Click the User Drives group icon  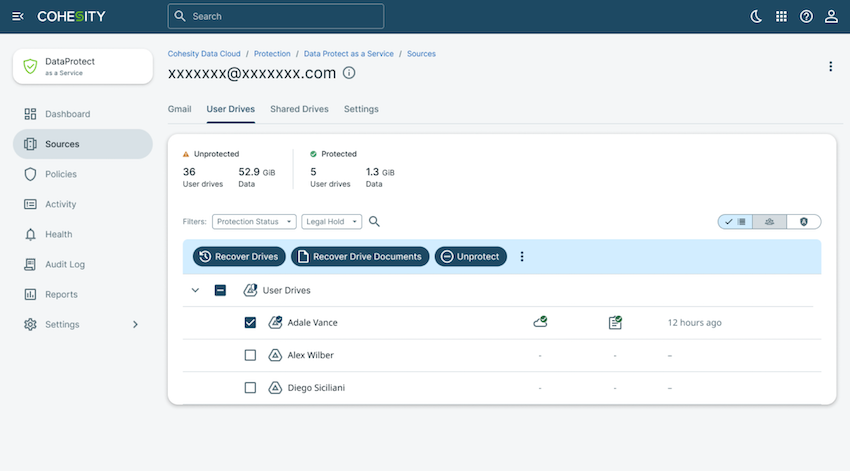pyautogui.click(x=250, y=290)
